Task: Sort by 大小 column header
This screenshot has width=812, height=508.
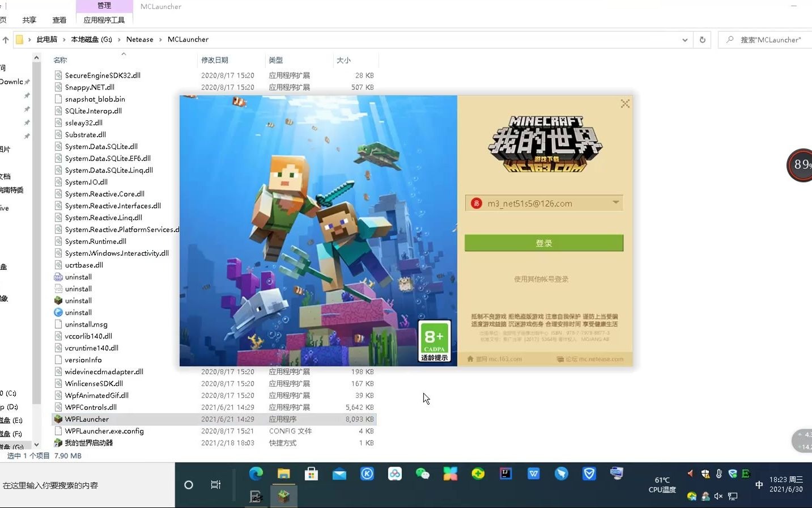Action: [344, 60]
